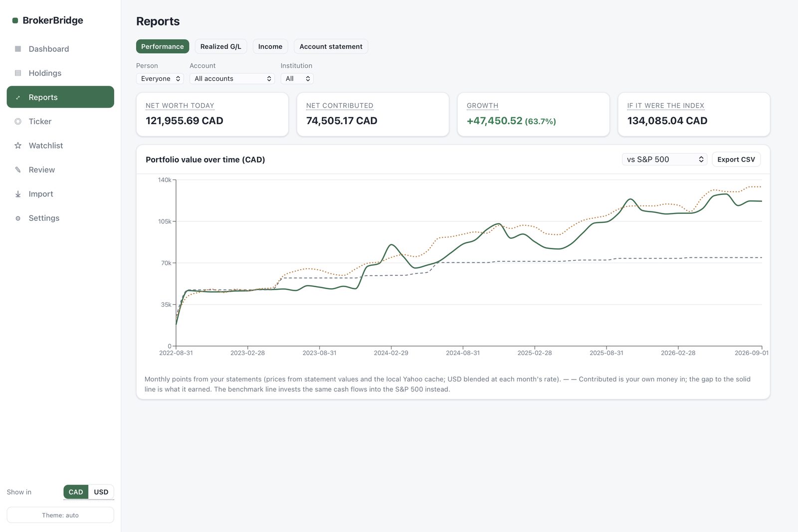Screen dimensions: 798x532
Task: Click the Settings gear icon
Action: click(18, 218)
